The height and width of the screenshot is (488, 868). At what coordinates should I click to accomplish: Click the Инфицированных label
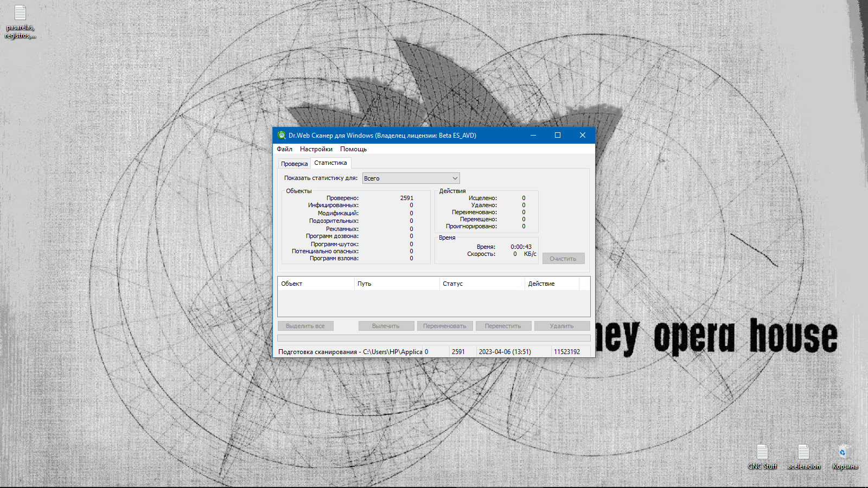click(333, 205)
